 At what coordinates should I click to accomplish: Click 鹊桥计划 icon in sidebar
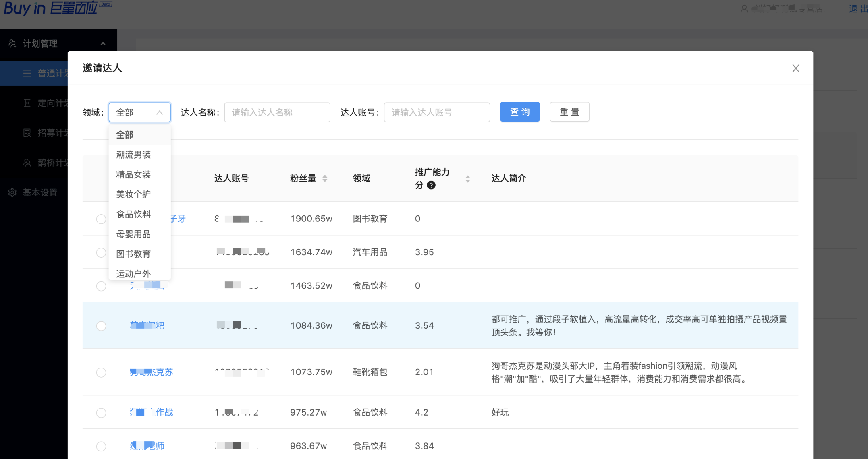point(27,163)
